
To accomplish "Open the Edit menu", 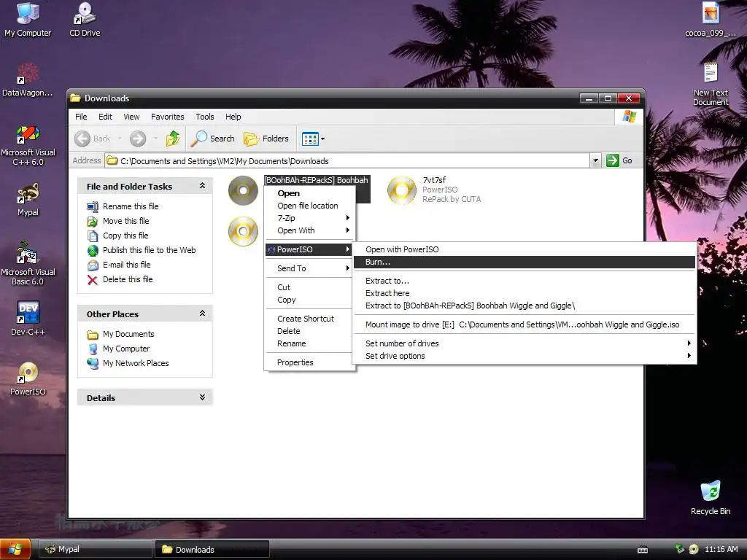I will 105,117.
